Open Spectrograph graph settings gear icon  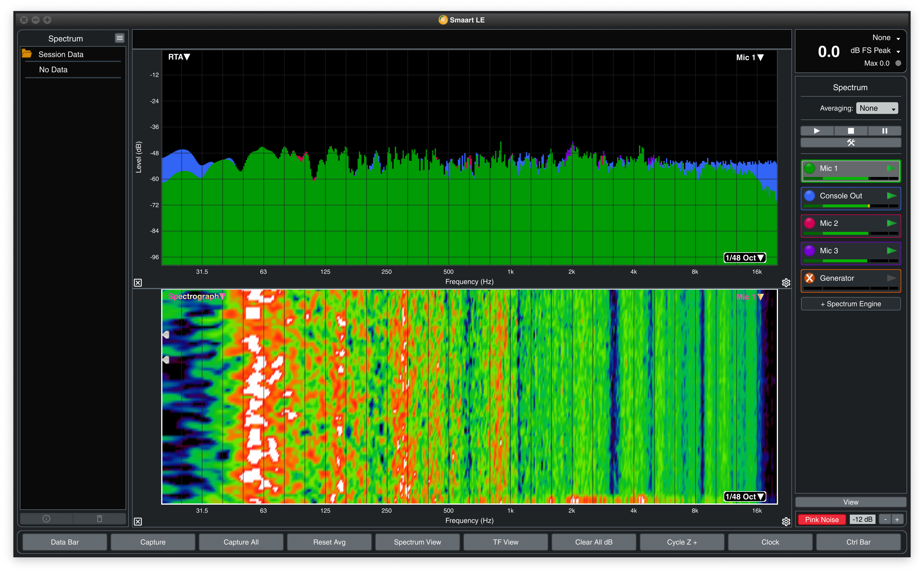pyautogui.click(x=786, y=522)
